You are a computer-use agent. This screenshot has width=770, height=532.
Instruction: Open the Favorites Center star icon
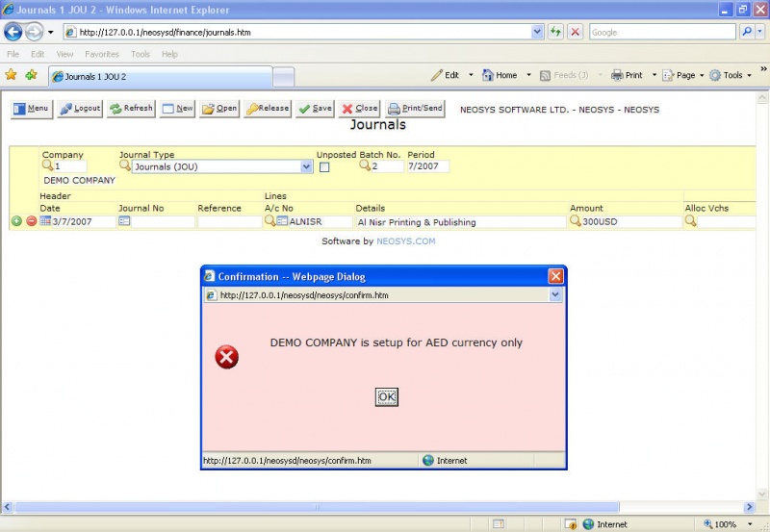coord(11,75)
